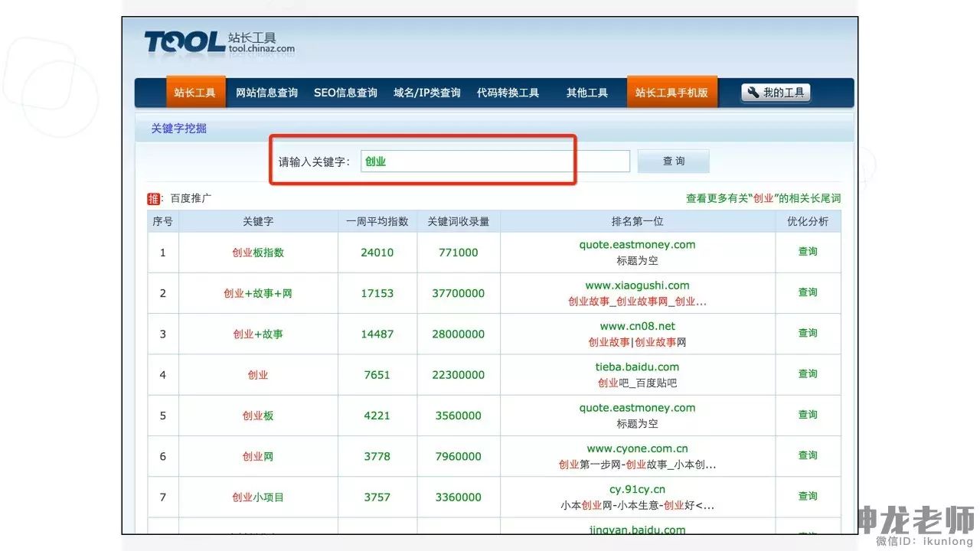
Task: Click 查询 for the 创业小项目 row
Action: click(x=808, y=496)
